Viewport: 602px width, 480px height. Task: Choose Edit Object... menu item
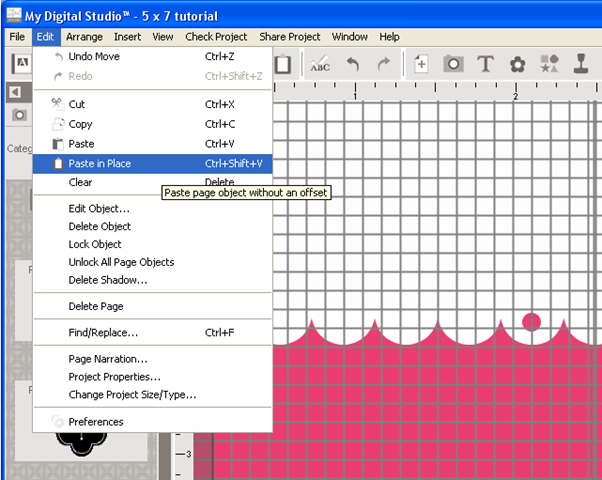pos(153,209)
